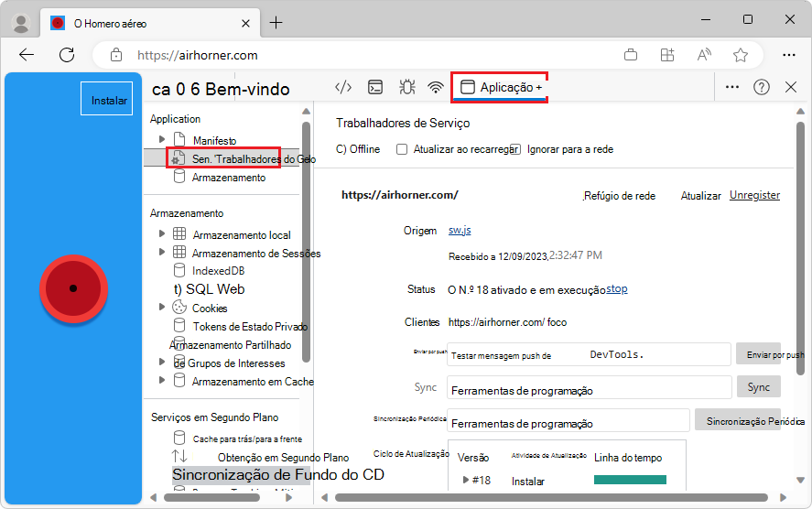The width and height of the screenshot is (812, 509).
Task: View site info padlock icon
Action: click(116, 55)
